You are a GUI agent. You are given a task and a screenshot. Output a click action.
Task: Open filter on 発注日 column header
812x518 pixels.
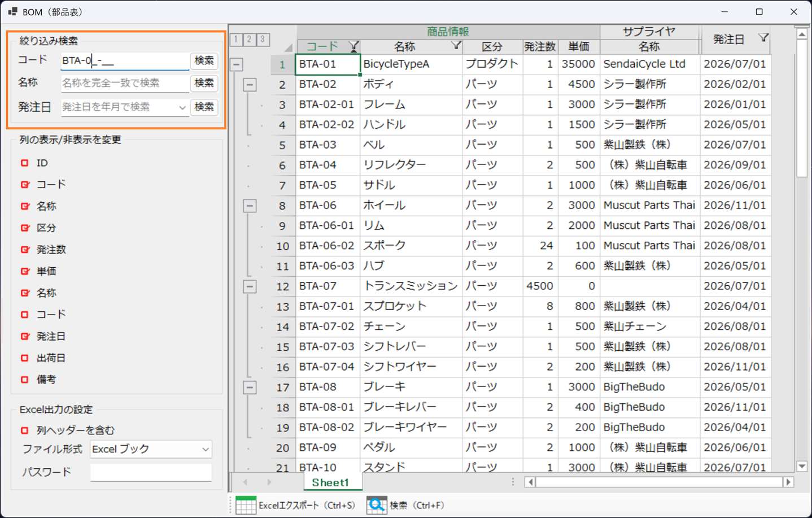[763, 38]
